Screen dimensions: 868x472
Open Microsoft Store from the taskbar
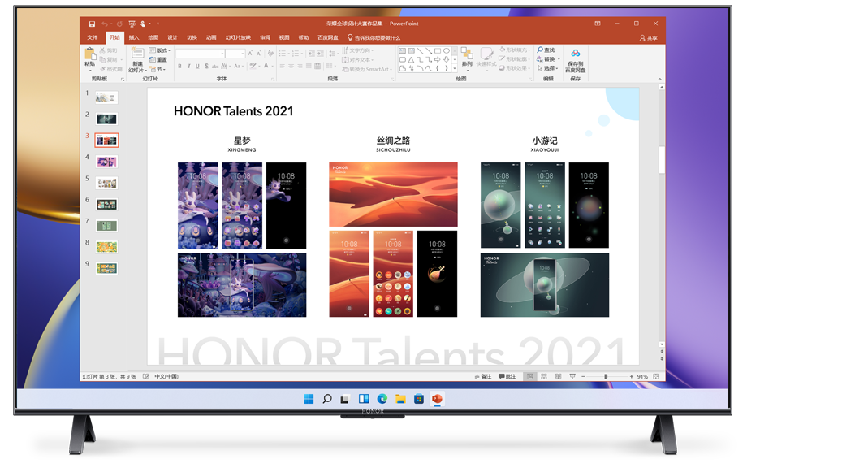pyautogui.click(x=418, y=399)
